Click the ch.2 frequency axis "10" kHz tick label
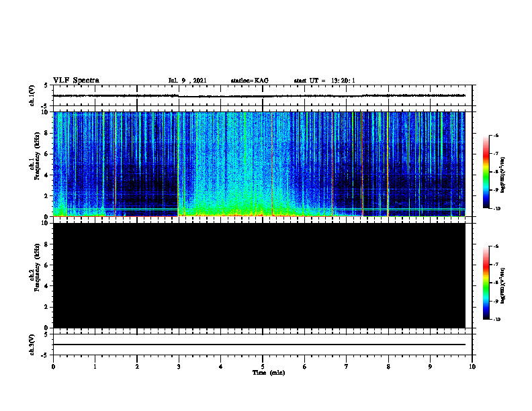Viewport: 532px width, 411px height. click(45, 223)
